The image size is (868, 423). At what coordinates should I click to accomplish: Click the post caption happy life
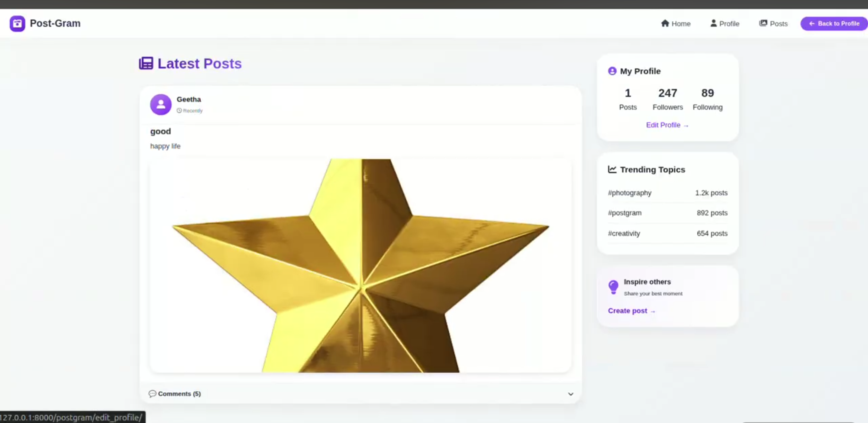(x=165, y=146)
